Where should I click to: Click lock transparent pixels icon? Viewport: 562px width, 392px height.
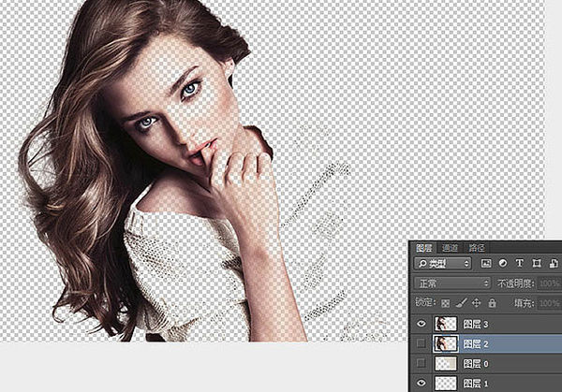click(445, 303)
